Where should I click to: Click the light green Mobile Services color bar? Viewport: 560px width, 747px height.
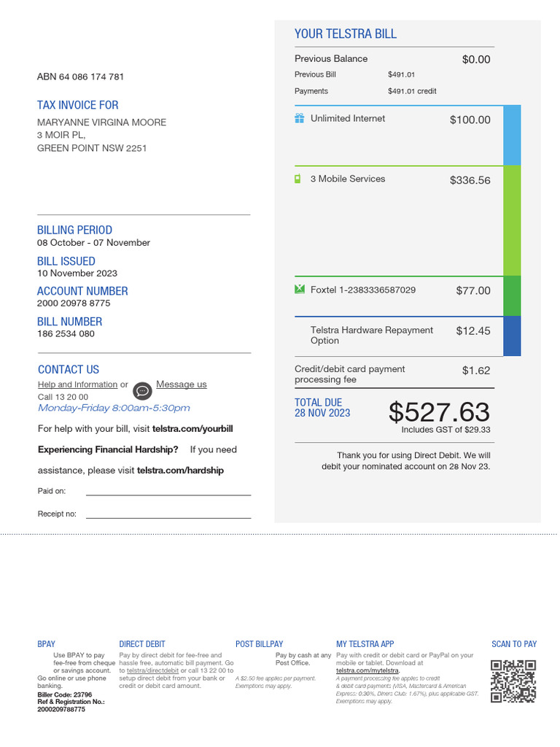(512, 220)
